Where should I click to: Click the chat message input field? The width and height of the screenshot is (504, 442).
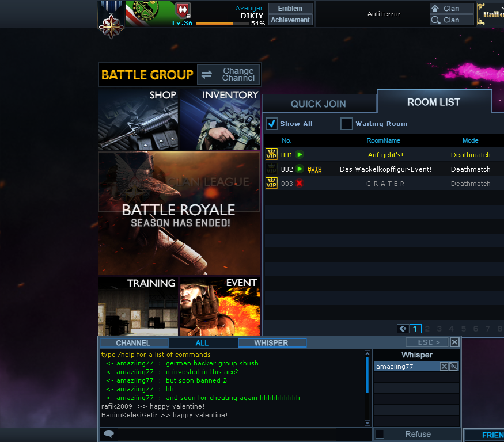tap(226, 435)
